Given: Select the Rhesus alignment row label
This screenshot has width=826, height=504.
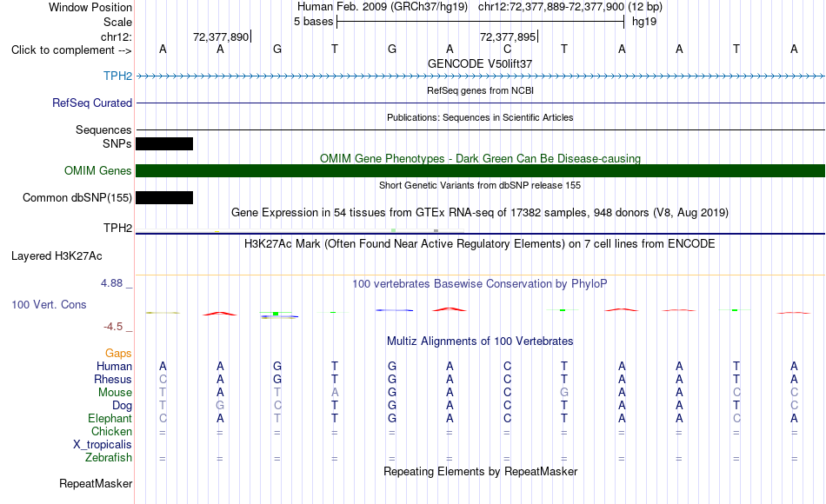Looking at the screenshot, I should click(x=113, y=380).
